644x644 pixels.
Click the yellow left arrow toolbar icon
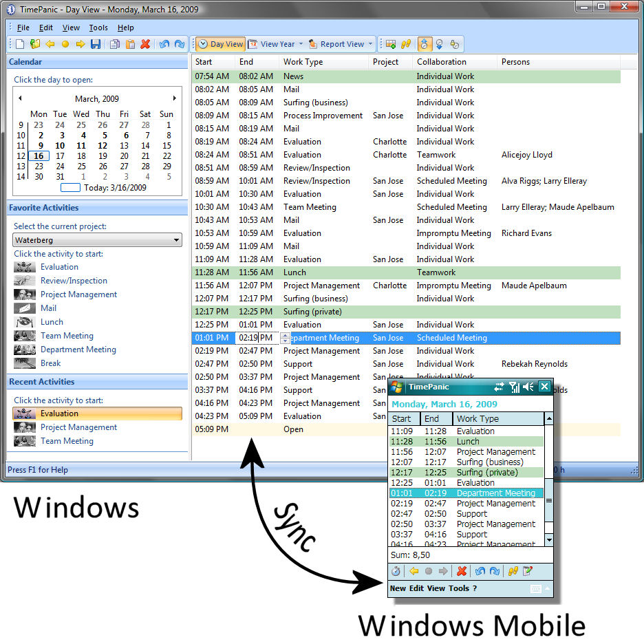(x=50, y=44)
